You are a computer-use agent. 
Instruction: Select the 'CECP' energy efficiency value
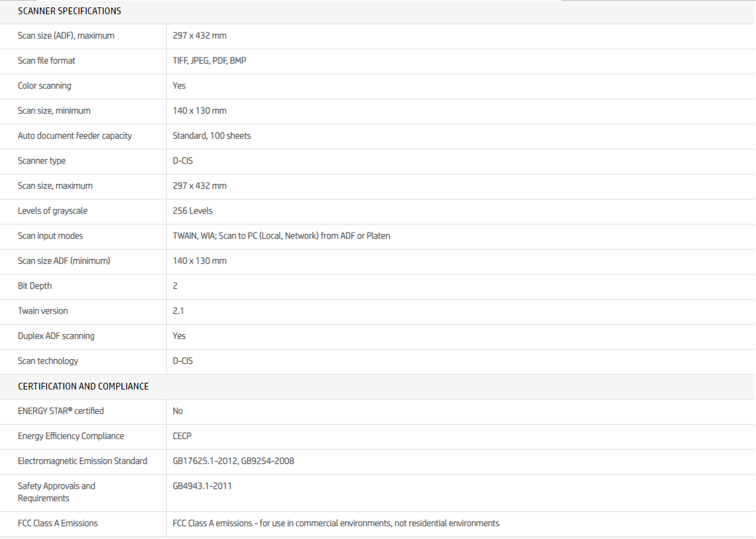pyautogui.click(x=182, y=436)
